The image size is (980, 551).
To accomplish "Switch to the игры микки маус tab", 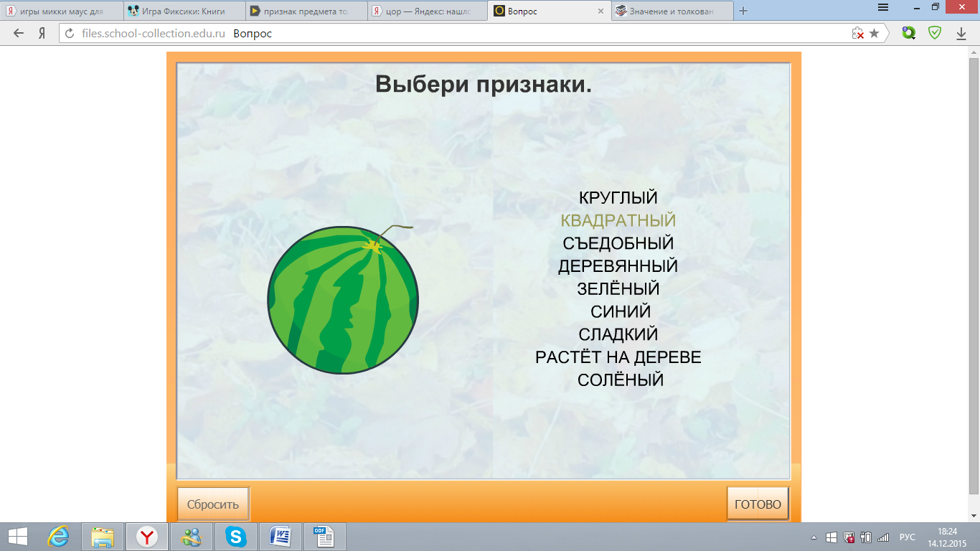I will click(x=62, y=11).
